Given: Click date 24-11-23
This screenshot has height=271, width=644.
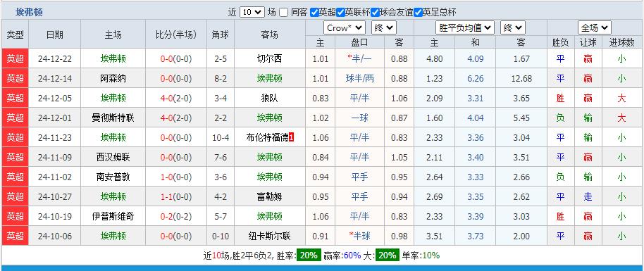Looking at the screenshot, I should [x=55, y=137].
